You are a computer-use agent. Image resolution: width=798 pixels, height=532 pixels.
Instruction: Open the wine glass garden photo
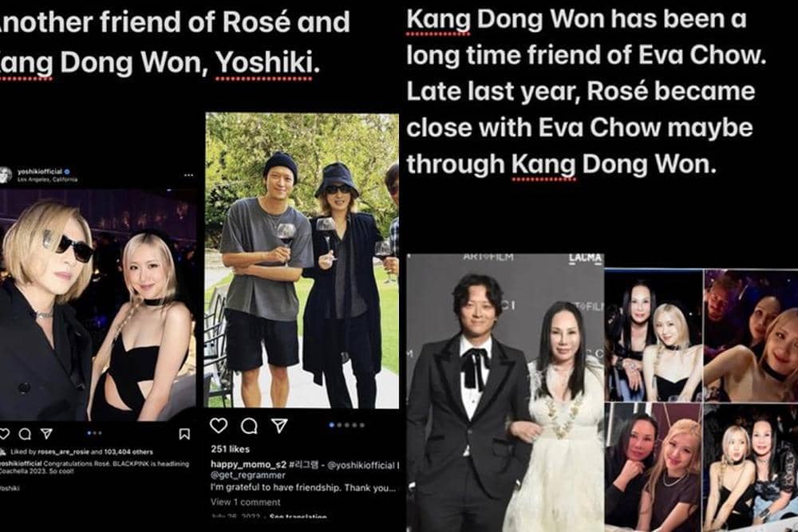(x=302, y=260)
